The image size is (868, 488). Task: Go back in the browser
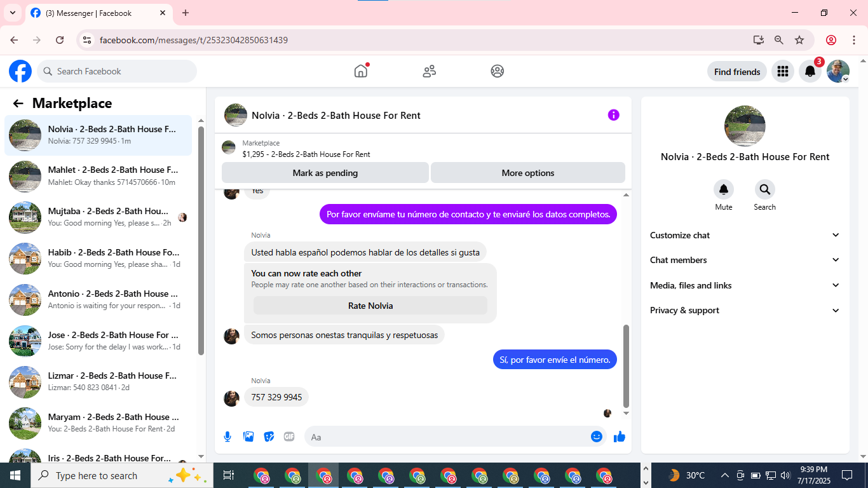[x=14, y=40]
